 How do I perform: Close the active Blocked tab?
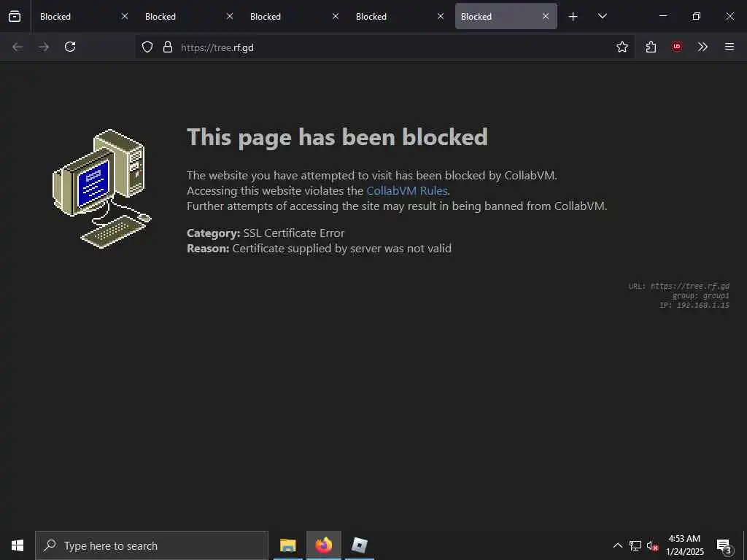coord(546,17)
